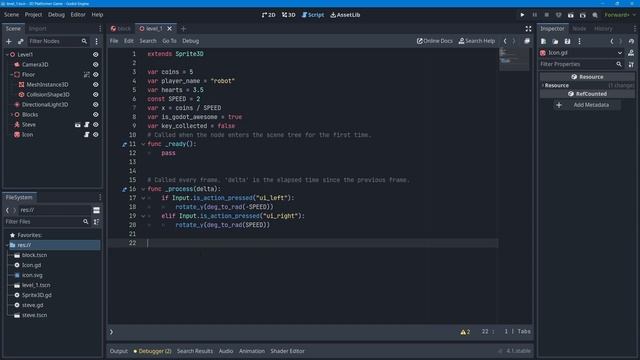This screenshot has height=360, width=640.
Task: Open the Shader Editor bottom panel
Action: pos(287,351)
